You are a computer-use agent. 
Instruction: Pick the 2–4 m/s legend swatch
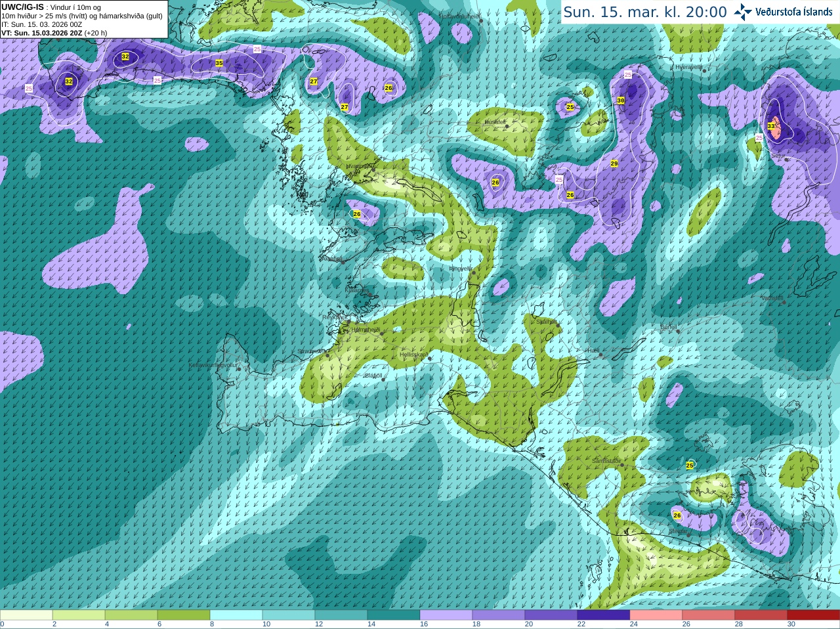79,615
